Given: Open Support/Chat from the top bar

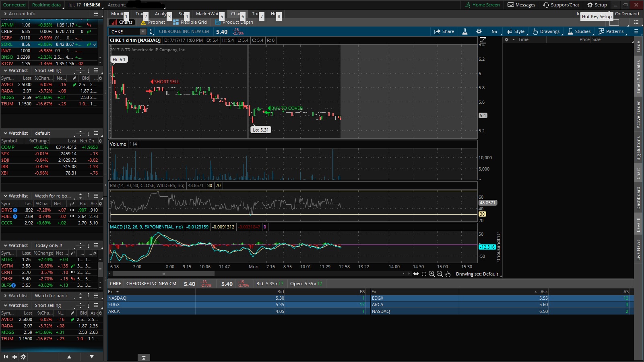Looking at the screenshot, I should click(x=561, y=5).
